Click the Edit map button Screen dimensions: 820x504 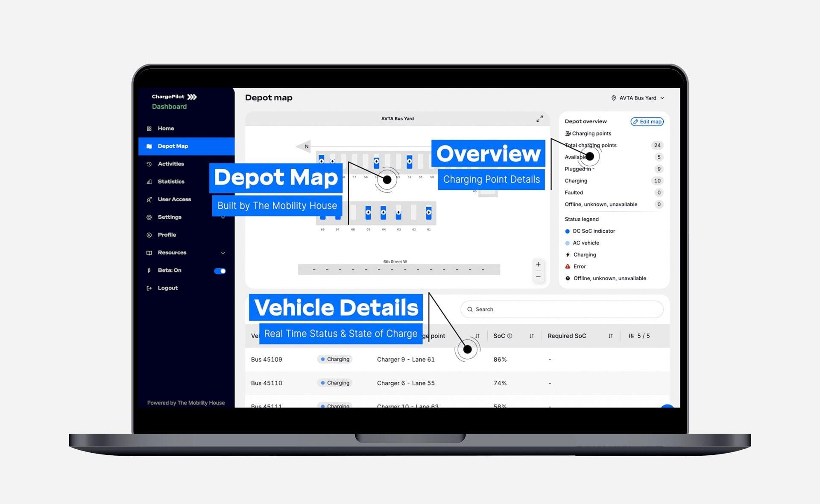tap(647, 122)
